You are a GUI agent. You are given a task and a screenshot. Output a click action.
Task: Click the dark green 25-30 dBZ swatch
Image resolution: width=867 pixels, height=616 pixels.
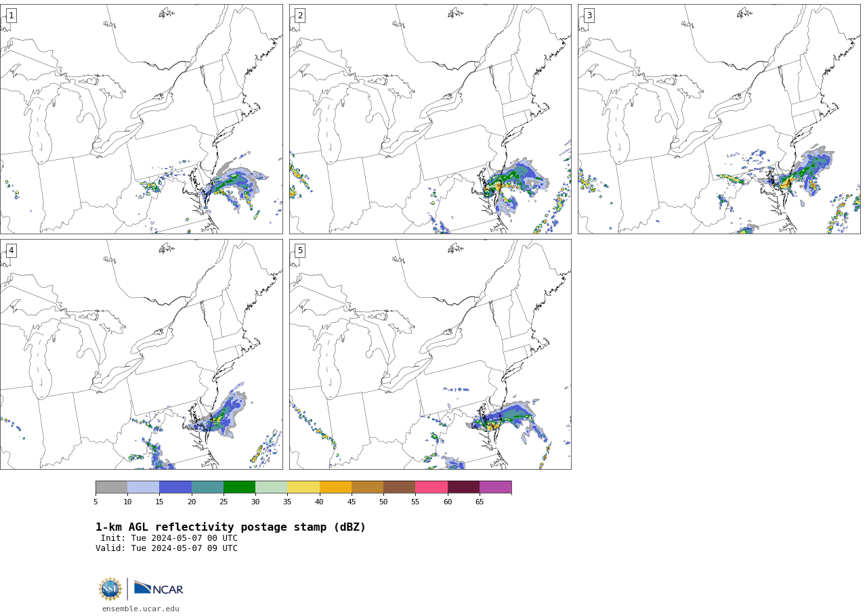[239, 487]
